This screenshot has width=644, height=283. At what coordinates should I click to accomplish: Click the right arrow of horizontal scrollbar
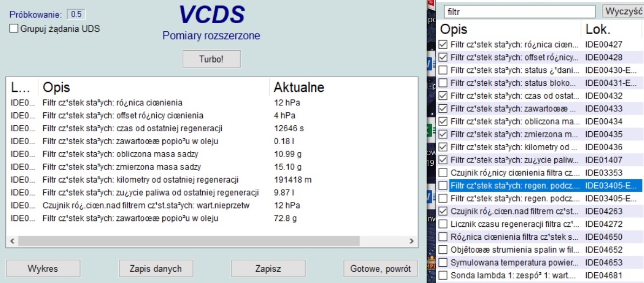[x=411, y=241]
